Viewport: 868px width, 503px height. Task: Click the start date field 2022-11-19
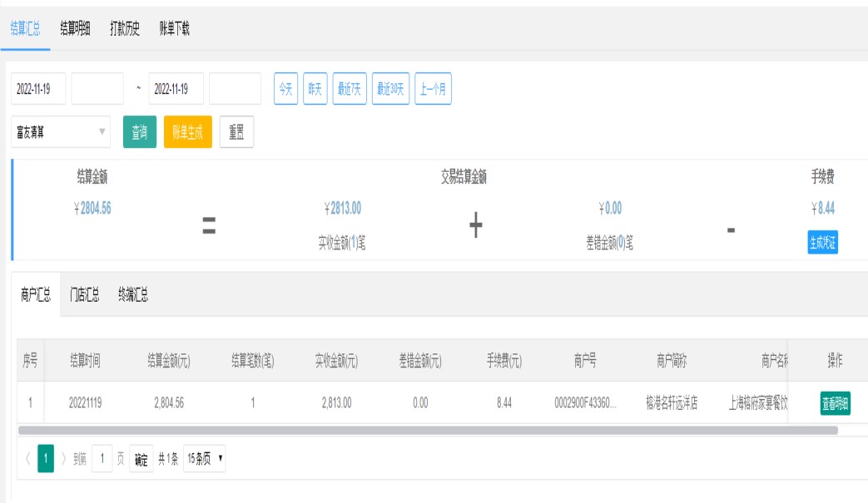click(x=37, y=89)
